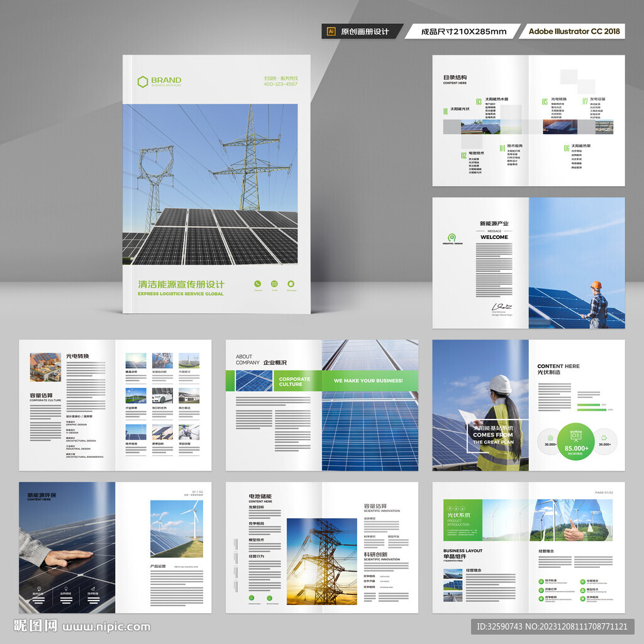Click the cover photo of pylons and solar panels
The height and width of the screenshot is (644, 644).
tap(210, 184)
